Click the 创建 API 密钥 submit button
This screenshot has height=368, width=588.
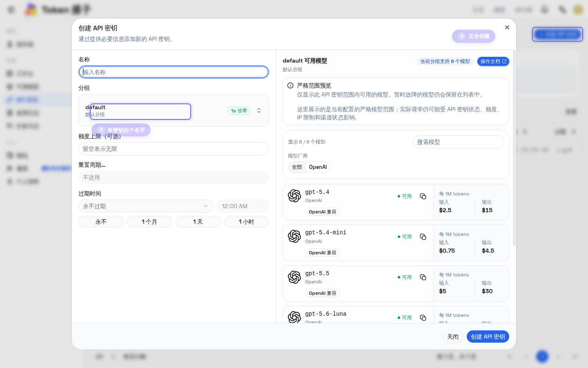click(x=488, y=337)
